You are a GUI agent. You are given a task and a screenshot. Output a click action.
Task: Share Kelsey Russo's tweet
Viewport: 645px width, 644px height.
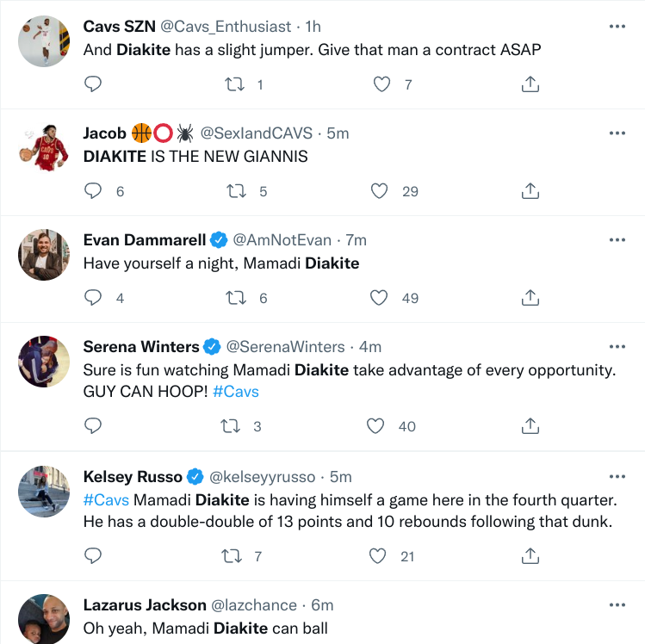[x=530, y=556]
